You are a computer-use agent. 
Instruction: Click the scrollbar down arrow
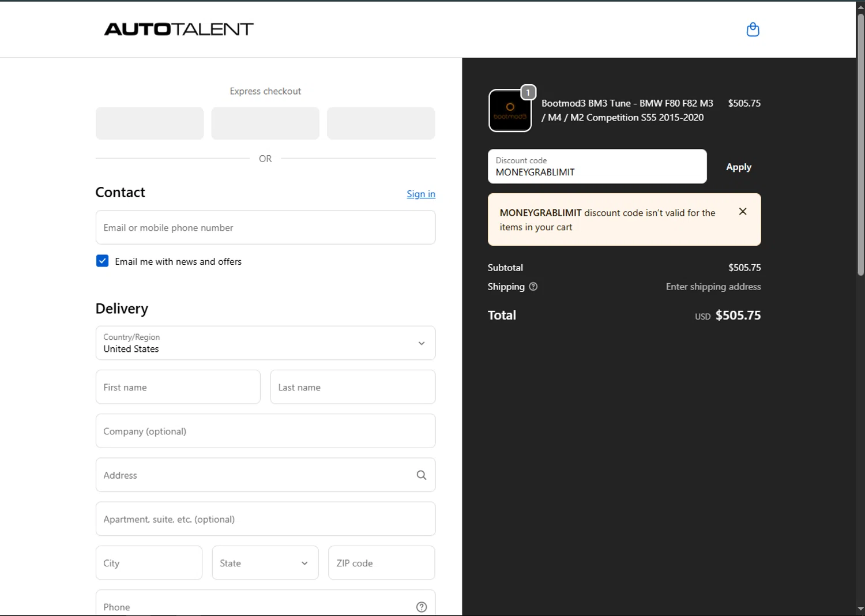(x=860, y=609)
